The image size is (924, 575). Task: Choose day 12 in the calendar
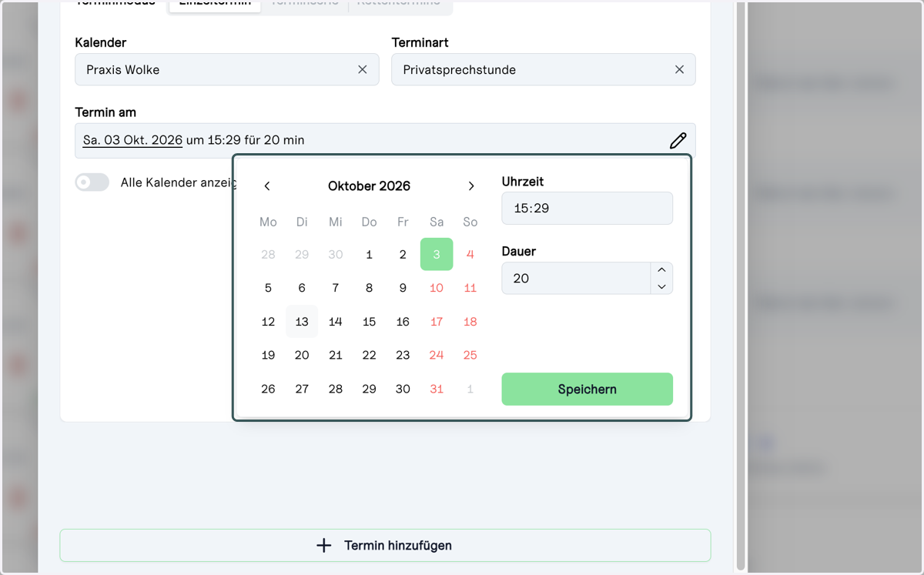[268, 322]
